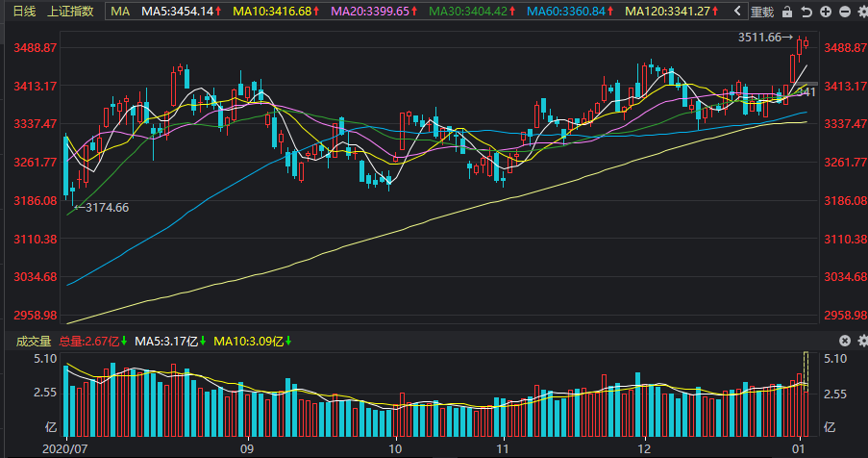The image size is (868, 458).
Task: Select the 日线 daily period label
Action: pyautogui.click(x=24, y=12)
